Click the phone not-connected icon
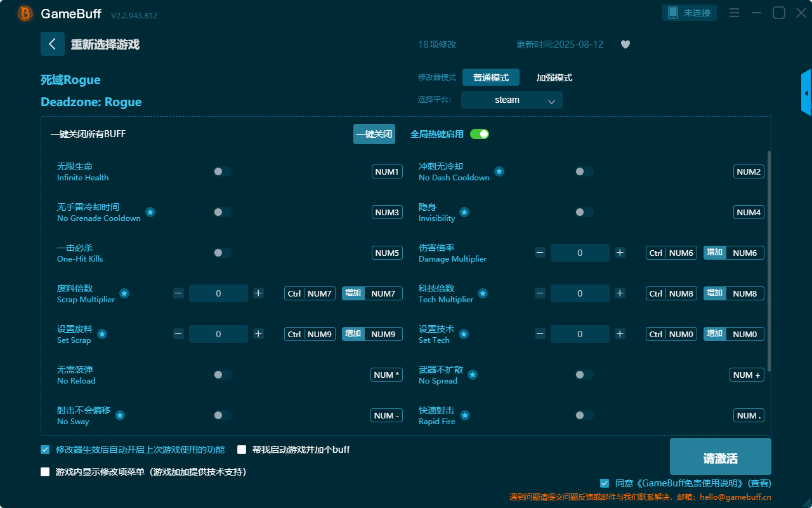 673,13
